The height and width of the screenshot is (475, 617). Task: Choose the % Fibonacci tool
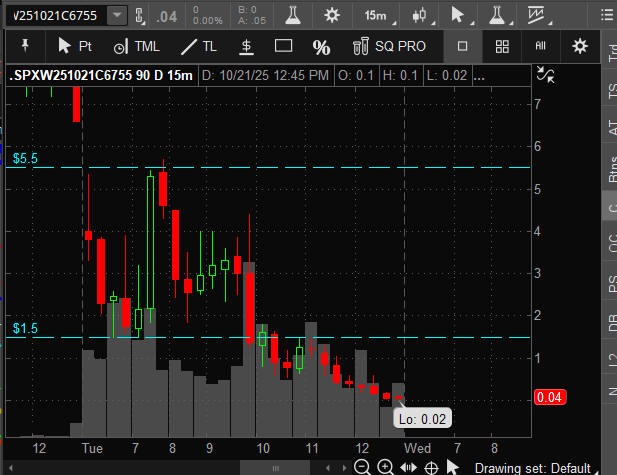(321, 47)
